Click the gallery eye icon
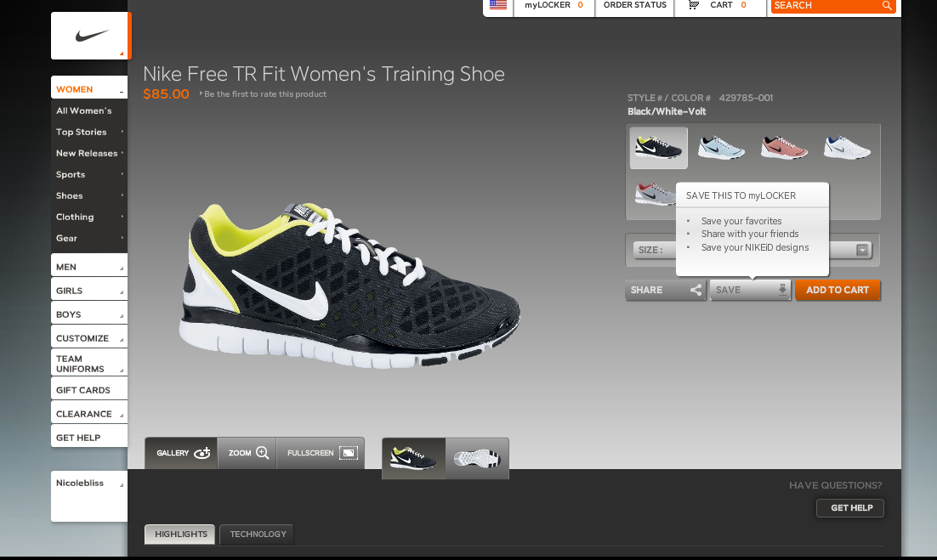The image size is (937, 560). pyautogui.click(x=202, y=453)
